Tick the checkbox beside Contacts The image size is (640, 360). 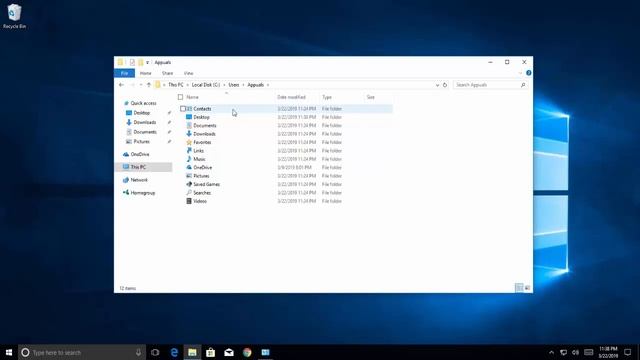click(183, 109)
